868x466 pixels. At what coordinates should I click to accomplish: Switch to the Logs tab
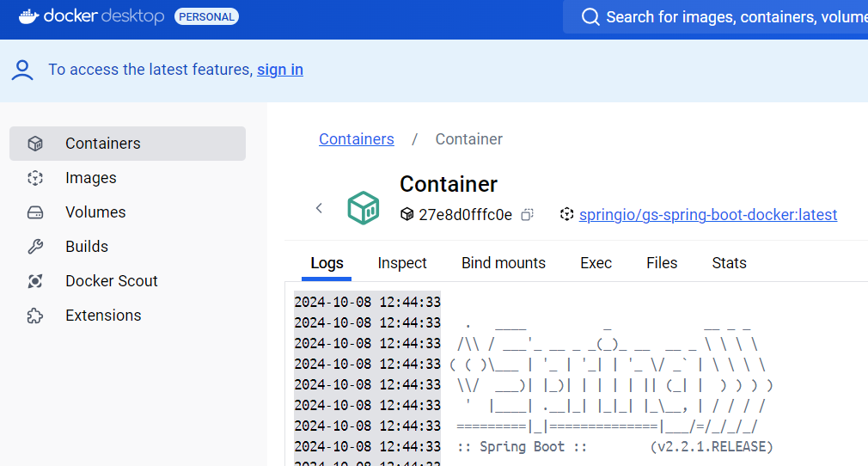[327, 263]
